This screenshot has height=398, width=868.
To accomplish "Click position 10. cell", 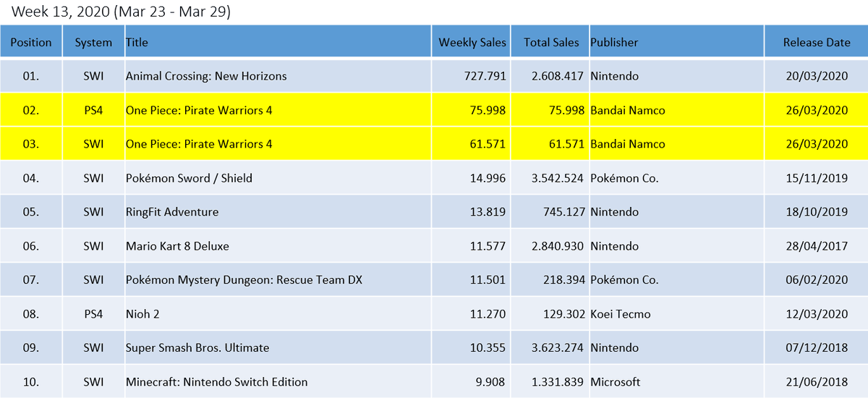I will (31, 382).
